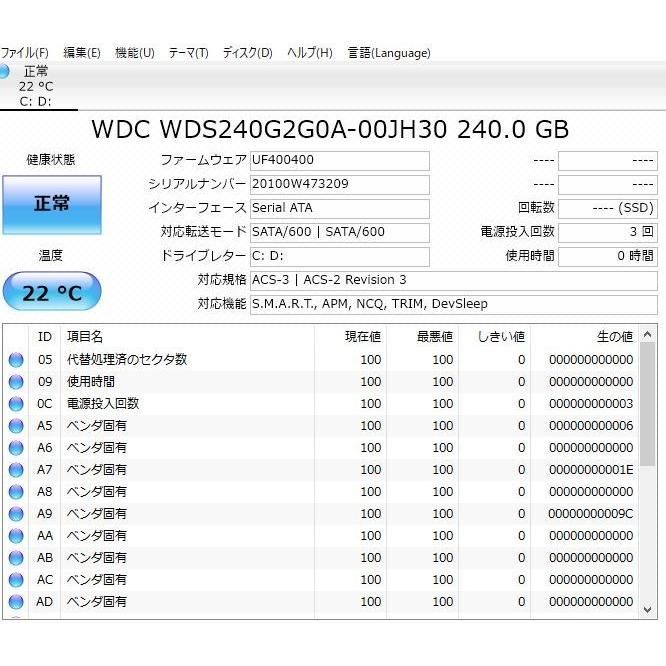
Task: Click status orb for ID 0C row
Action: 16,404
